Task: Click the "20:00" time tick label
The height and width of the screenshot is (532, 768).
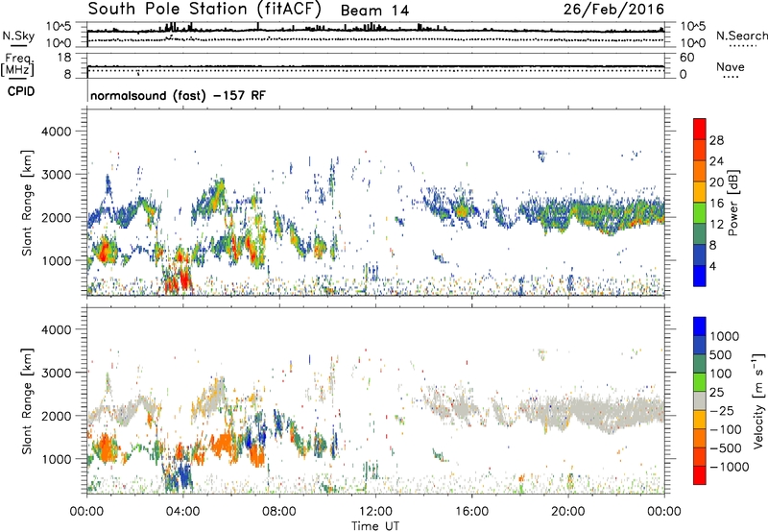Action: 567,512
